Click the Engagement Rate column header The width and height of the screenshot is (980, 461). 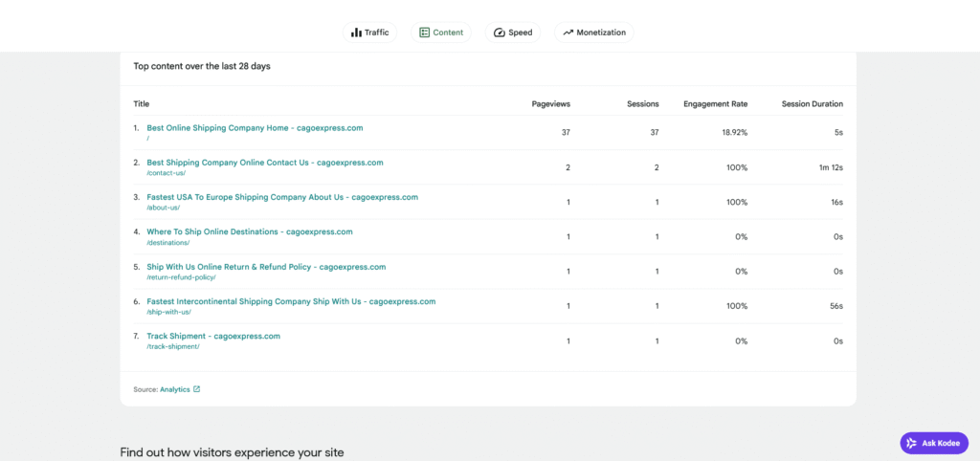715,104
